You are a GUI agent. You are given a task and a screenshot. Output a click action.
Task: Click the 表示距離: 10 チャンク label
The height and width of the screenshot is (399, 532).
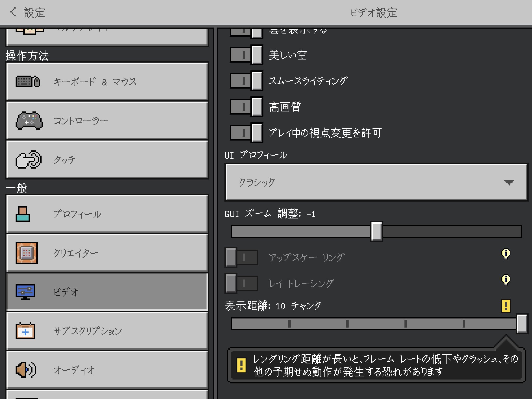pyautogui.click(x=273, y=306)
